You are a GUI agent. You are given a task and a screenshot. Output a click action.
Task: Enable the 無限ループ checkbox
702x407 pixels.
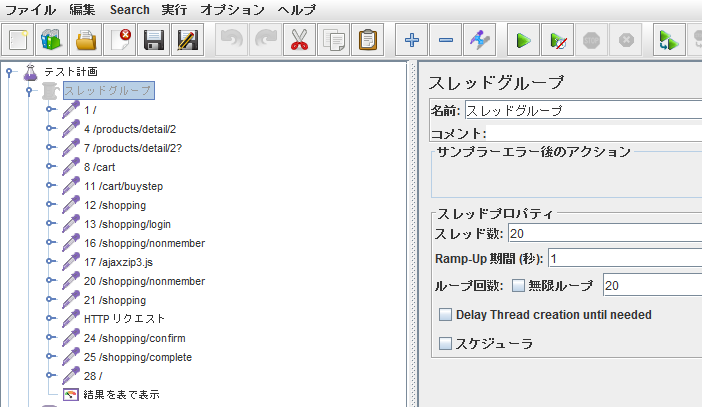tap(518, 286)
